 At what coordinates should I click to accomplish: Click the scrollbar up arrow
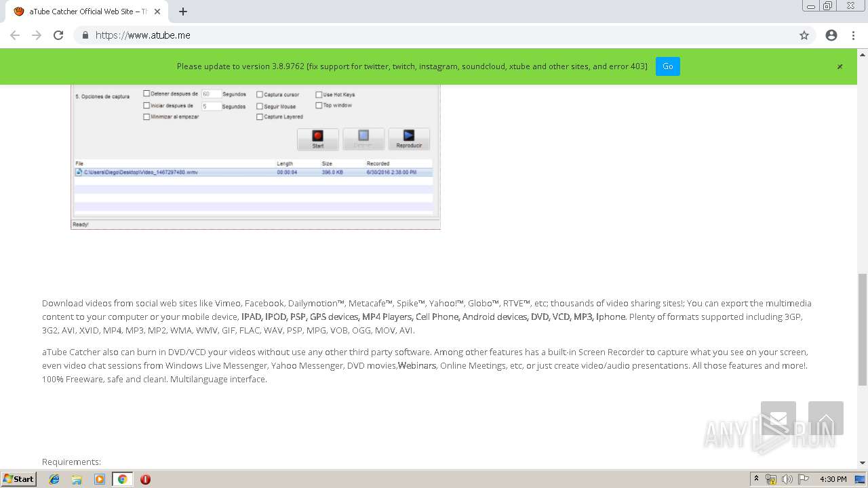[863, 54]
